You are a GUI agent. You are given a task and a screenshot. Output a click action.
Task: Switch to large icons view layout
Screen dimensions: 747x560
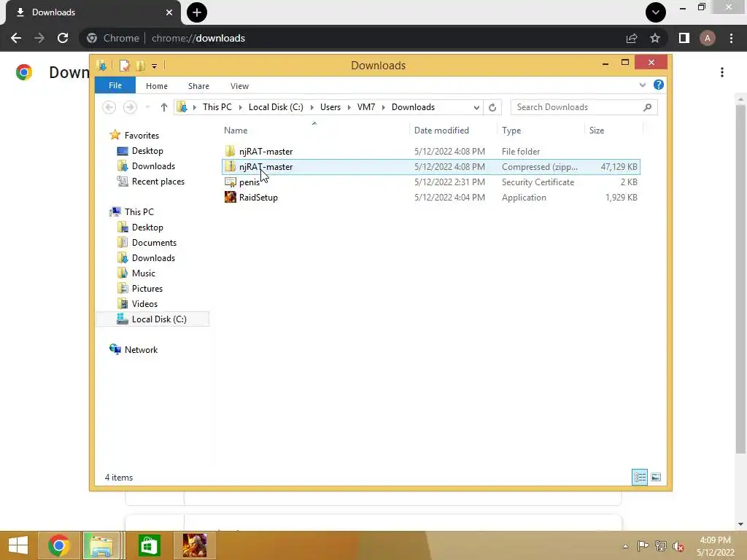tap(656, 477)
